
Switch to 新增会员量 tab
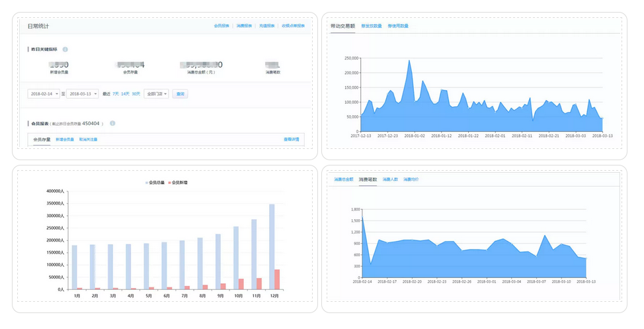click(65, 140)
